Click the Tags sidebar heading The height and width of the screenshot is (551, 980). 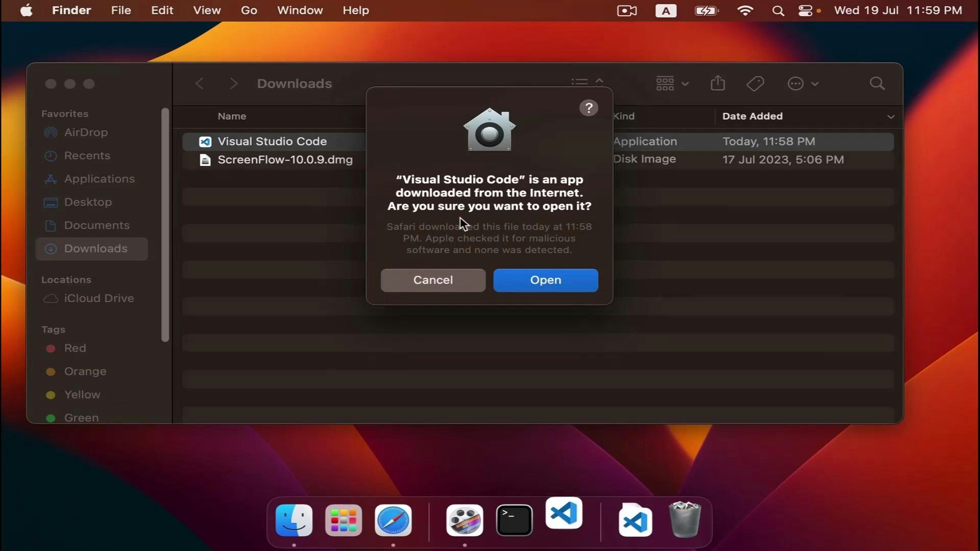(x=53, y=330)
